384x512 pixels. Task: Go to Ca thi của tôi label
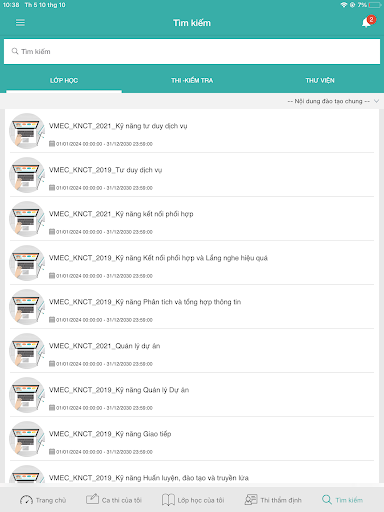click(x=122, y=500)
